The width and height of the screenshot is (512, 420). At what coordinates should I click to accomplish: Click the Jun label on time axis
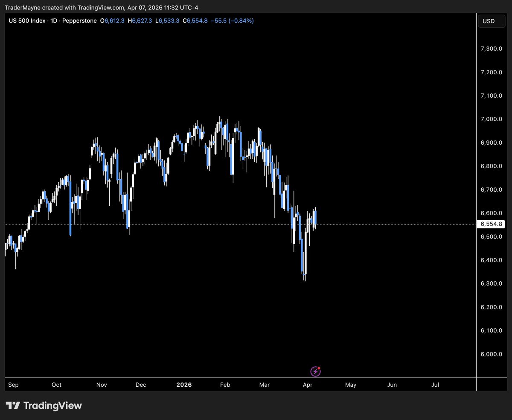[x=392, y=385]
